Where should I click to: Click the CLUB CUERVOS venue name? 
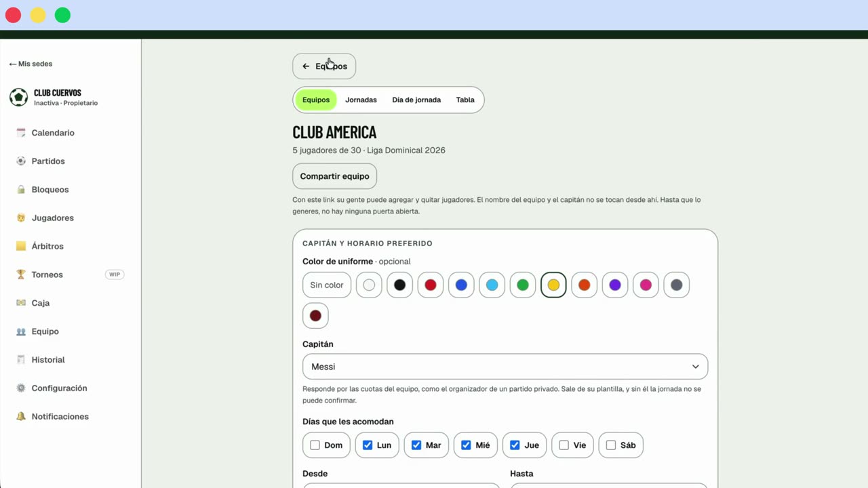[x=58, y=93]
